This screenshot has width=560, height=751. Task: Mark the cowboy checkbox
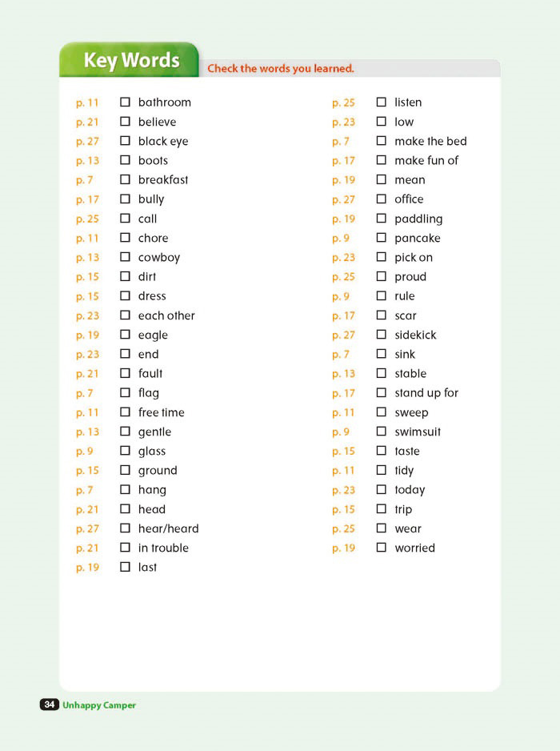(125, 257)
